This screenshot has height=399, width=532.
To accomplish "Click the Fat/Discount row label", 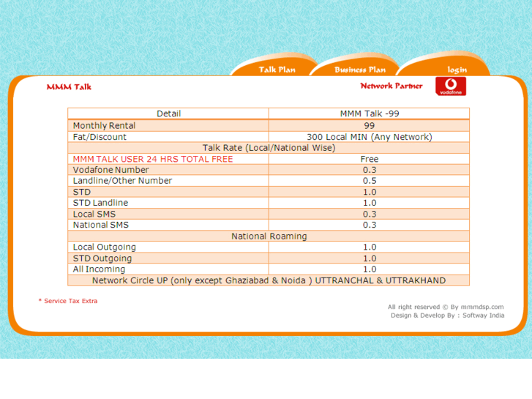I will 100,137.
